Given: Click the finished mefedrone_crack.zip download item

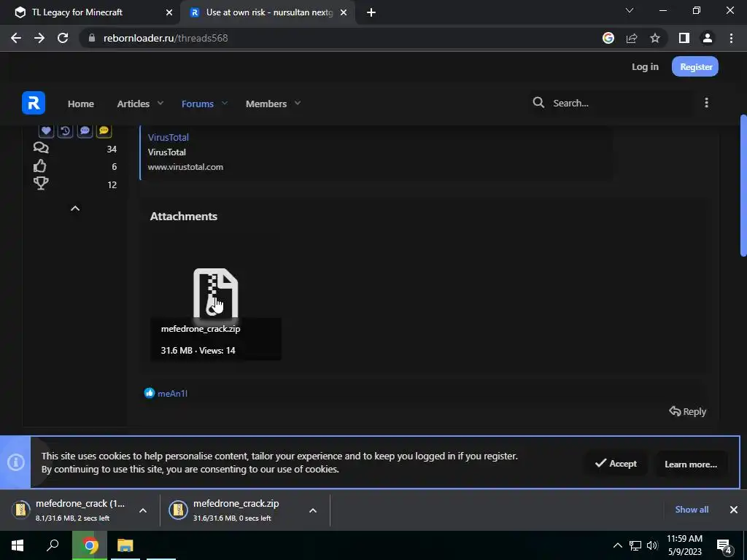Looking at the screenshot, I should 236,510.
